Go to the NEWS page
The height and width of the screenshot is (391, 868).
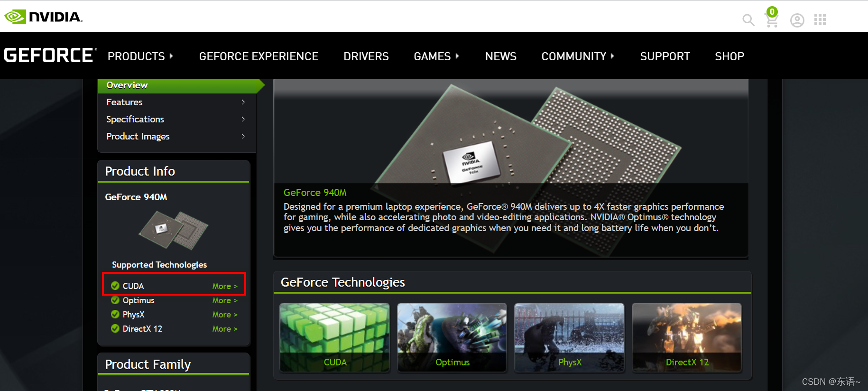501,56
